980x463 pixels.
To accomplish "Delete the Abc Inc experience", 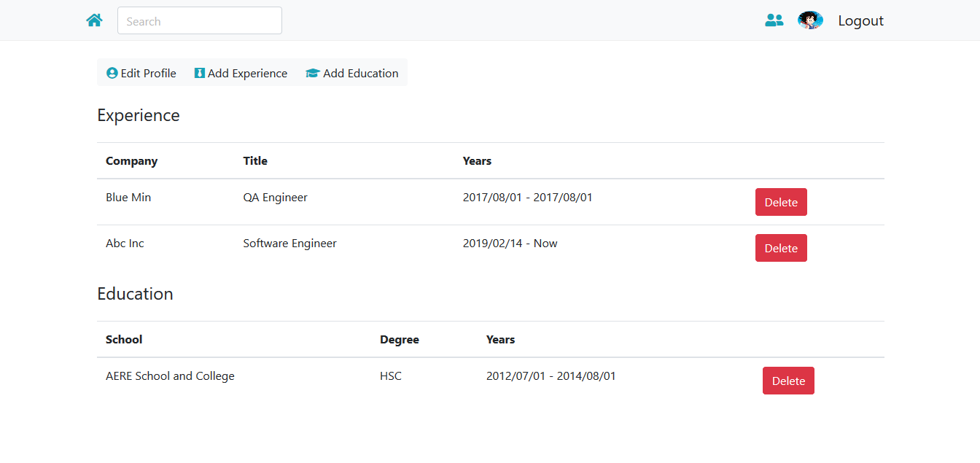I will coord(781,248).
